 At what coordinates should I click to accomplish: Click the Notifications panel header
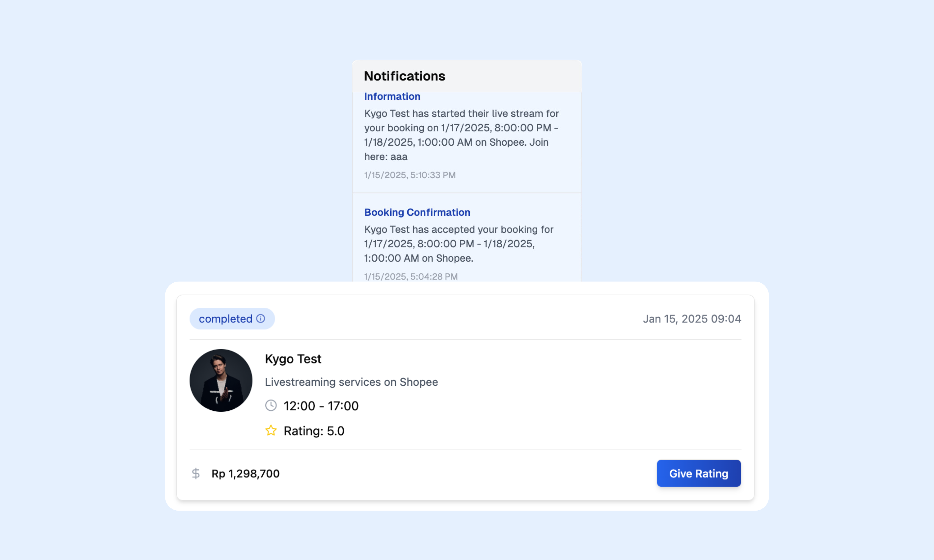[x=467, y=76]
